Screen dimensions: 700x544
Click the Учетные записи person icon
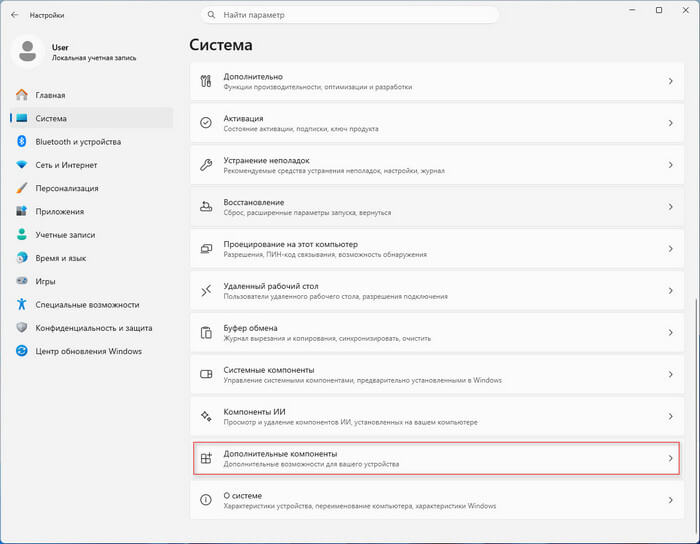pos(21,234)
